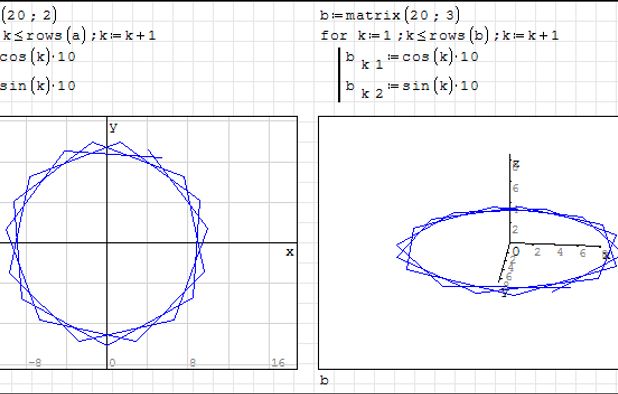This screenshot has height=394, width=618.
Task: Click the x axis label in 2D plot
Action: click(290, 252)
